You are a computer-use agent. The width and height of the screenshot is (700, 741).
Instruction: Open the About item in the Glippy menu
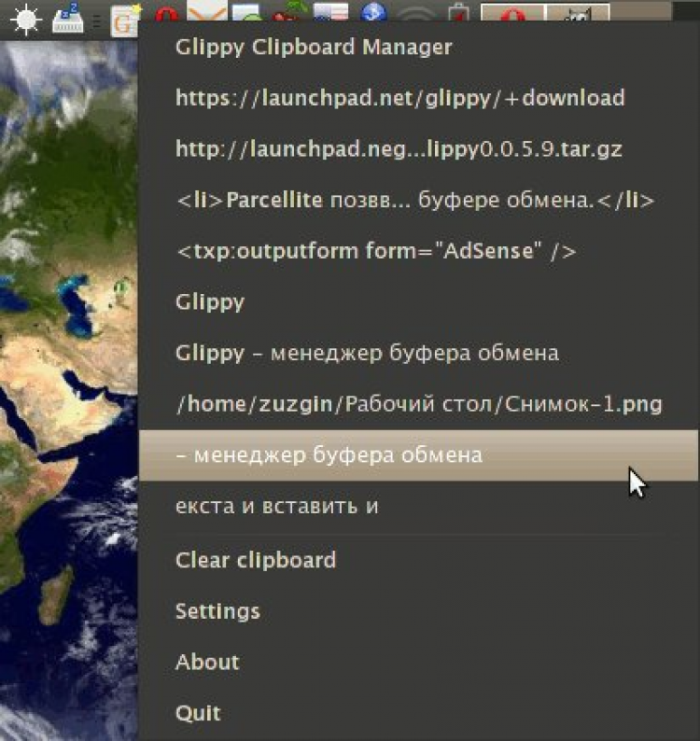[207, 662]
